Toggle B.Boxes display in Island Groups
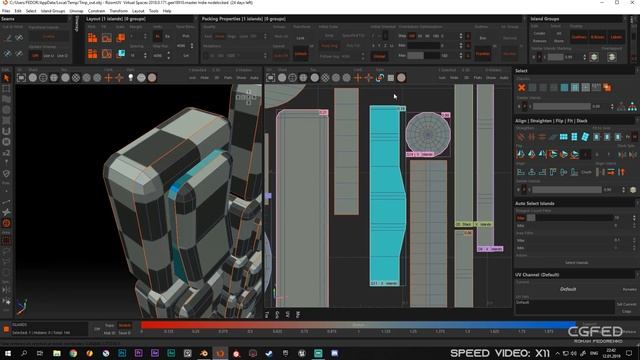The width and height of the screenshot is (640, 360). [598, 37]
